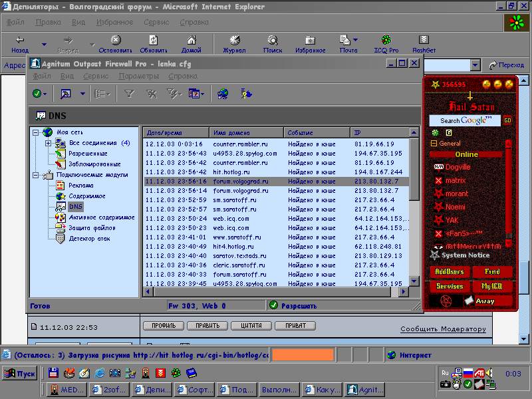
Task: Click the Сообщить Модератору link
Action: 443,329
